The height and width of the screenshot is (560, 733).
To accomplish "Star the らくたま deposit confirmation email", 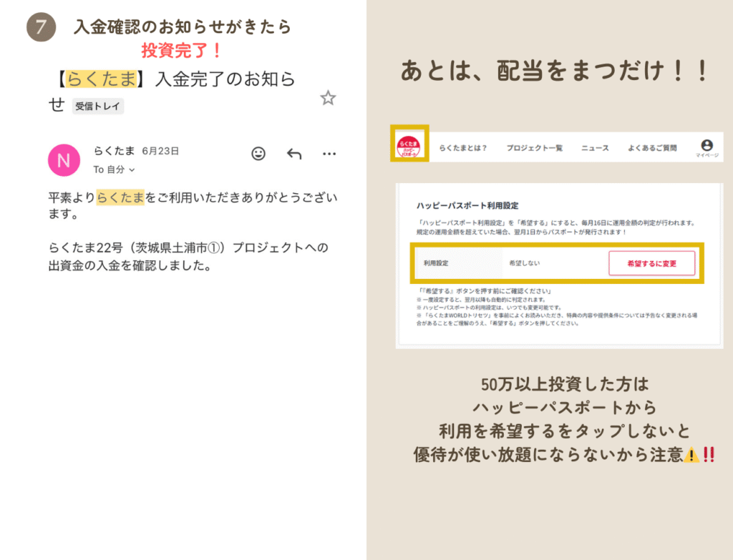I will point(328,99).
